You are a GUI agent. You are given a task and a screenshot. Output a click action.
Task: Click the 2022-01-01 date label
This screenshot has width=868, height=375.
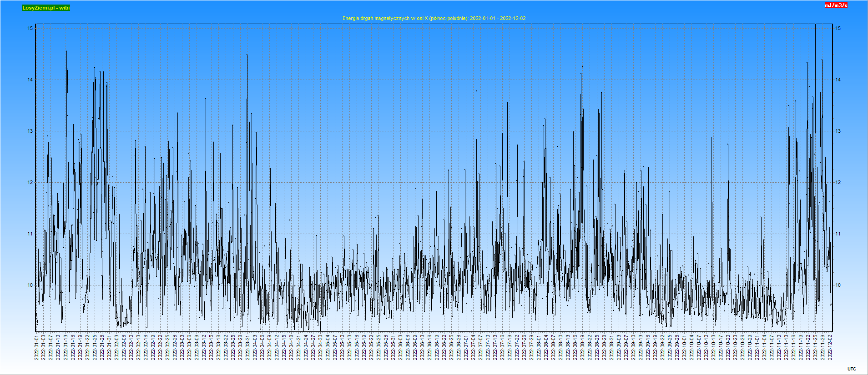(x=36, y=348)
